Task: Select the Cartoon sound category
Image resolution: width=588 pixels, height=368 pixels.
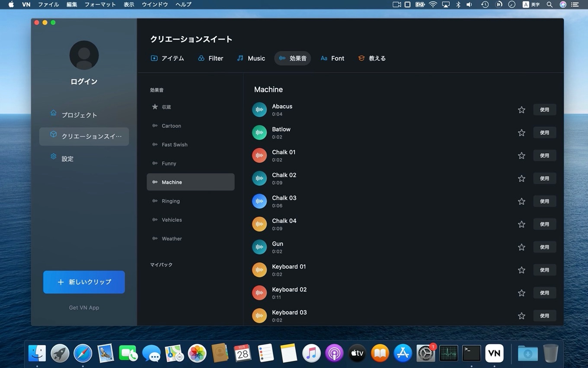Action: (x=191, y=126)
